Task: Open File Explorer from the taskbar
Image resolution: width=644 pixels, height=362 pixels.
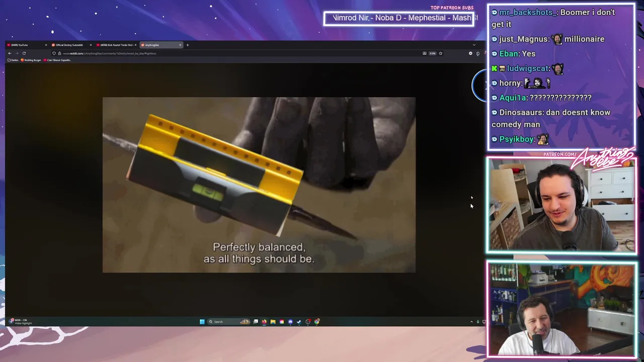Action: coord(273,322)
